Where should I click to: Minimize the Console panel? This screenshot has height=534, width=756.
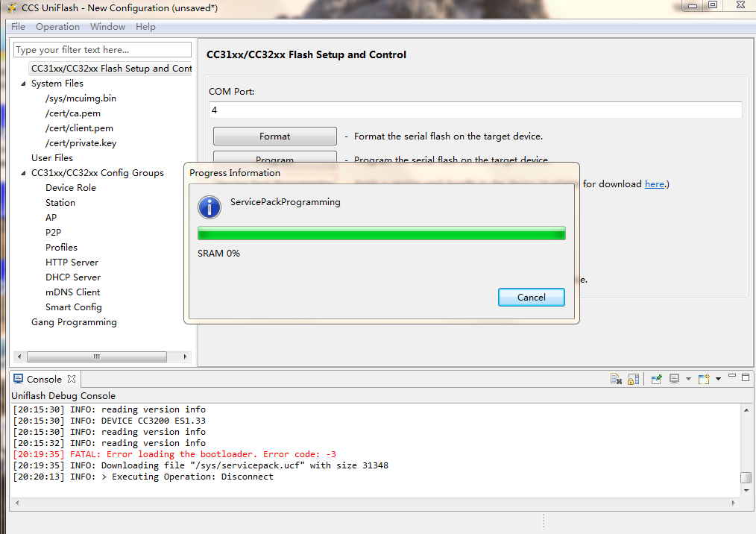tap(732, 376)
